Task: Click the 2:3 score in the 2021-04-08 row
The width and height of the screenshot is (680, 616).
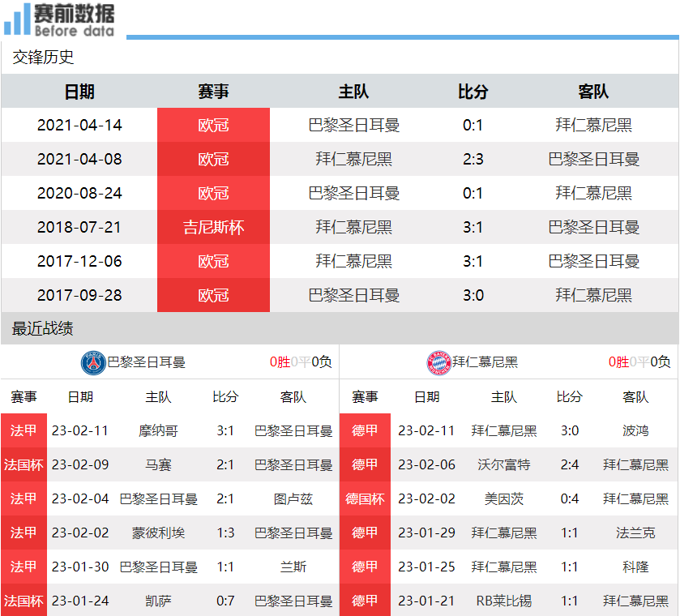Action: click(472, 159)
